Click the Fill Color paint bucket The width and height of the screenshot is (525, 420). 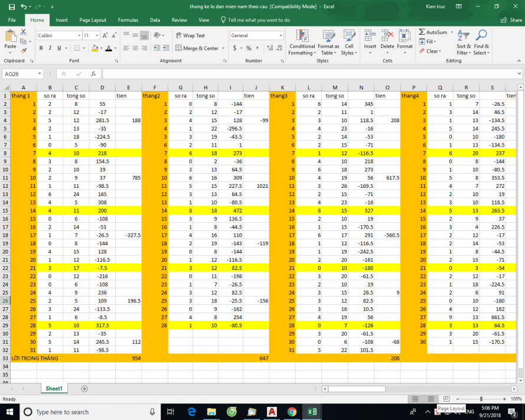tap(94, 48)
